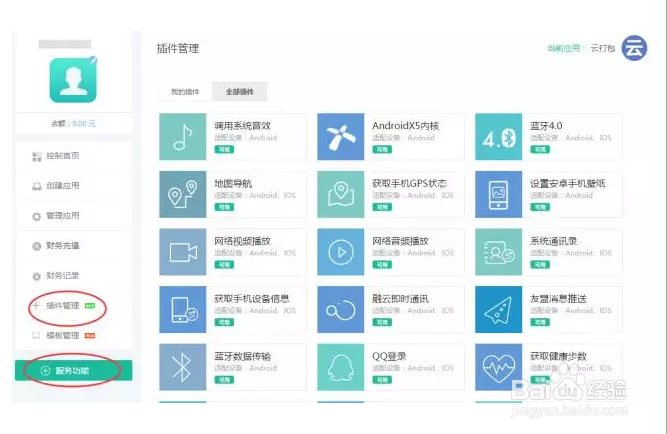Click the green tag under 蓝牙4.0
The width and height of the screenshot is (667, 434).
(x=540, y=149)
